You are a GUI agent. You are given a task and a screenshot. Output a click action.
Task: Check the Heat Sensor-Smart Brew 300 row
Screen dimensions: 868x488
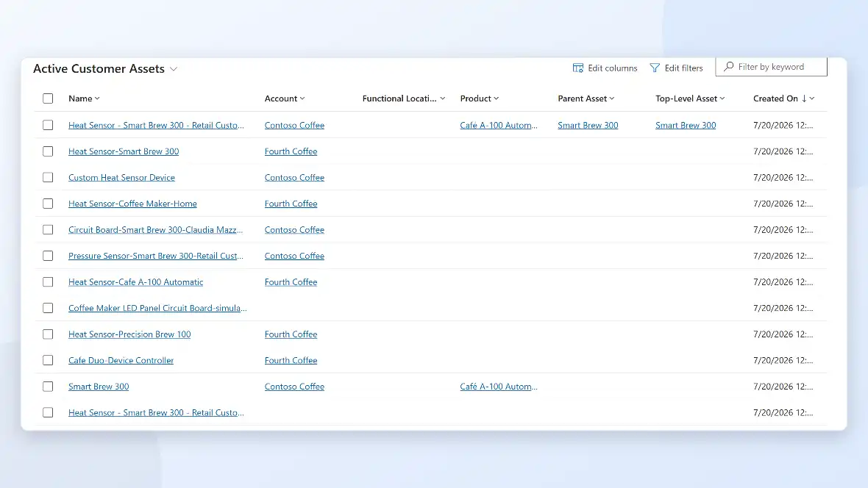[48, 151]
